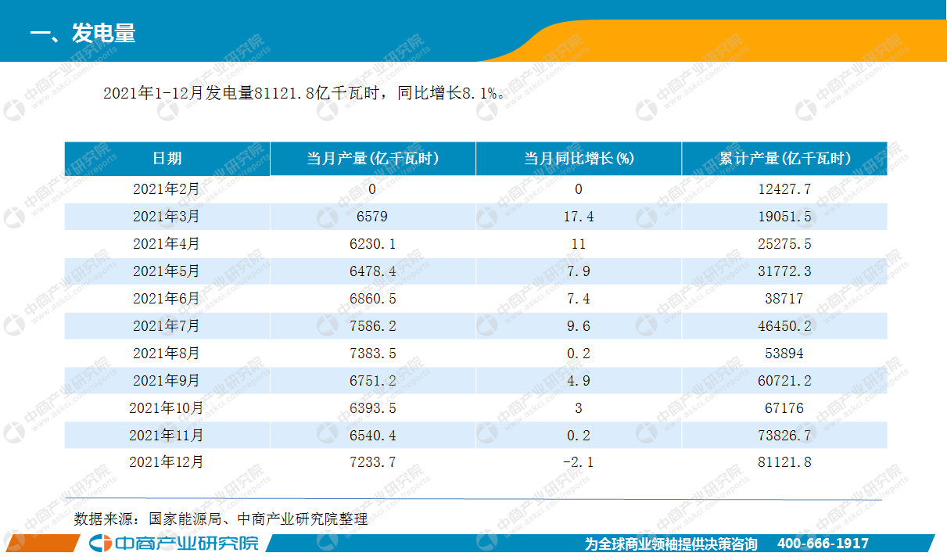
Task: Click the monthly output value 6478.4
Action: (x=372, y=271)
